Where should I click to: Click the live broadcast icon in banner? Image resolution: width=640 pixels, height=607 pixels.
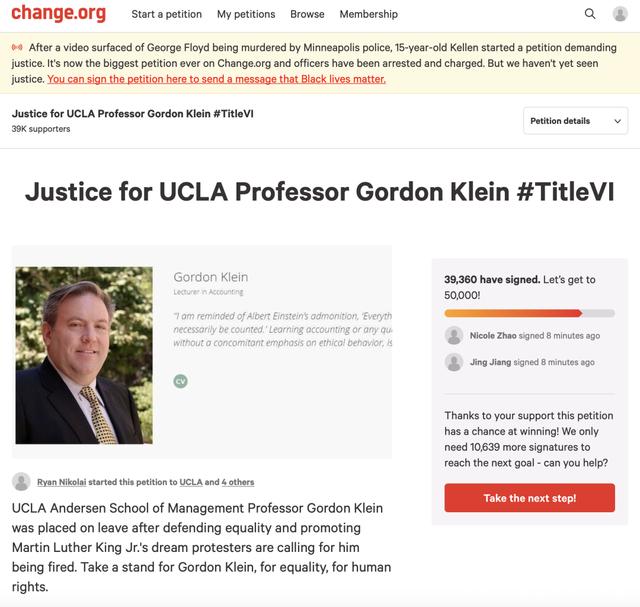coord(17,47)
